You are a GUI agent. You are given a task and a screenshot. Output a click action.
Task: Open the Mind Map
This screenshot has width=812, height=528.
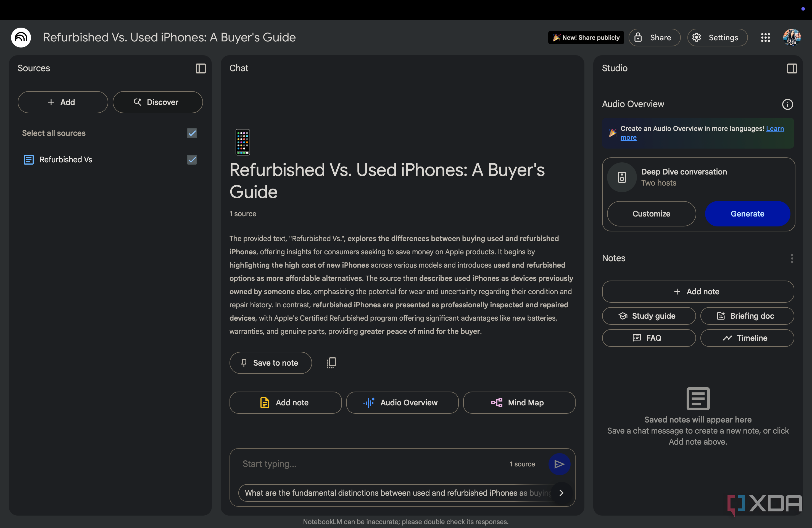point(519,402)
